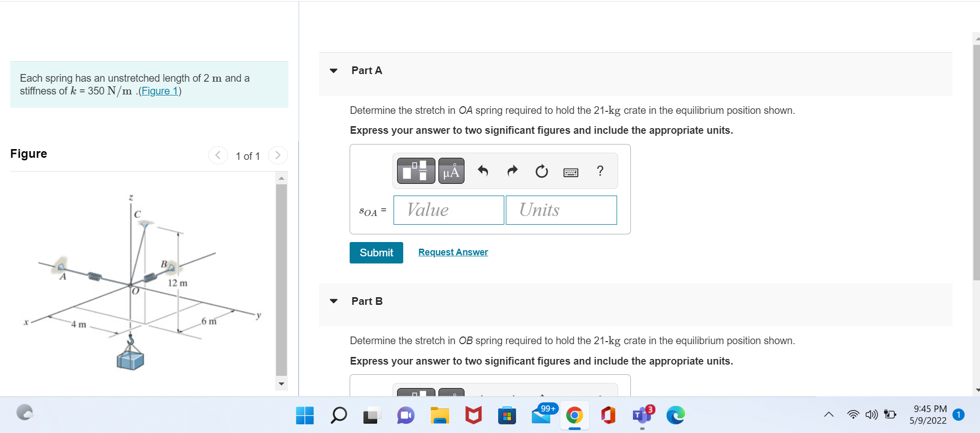The image size is (980, 433).
Task: Undo last answer edit
Action: point(483,171)
